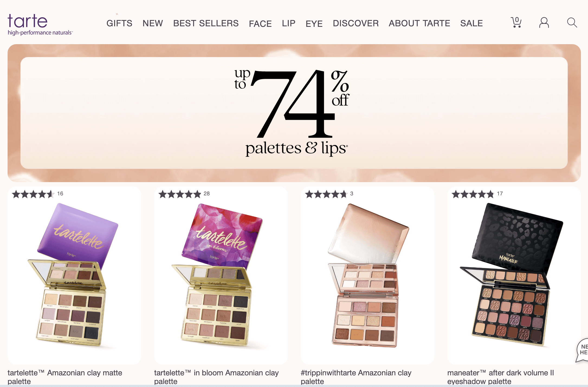
Task: Open the chat help bubble
Action: point(582,350)
